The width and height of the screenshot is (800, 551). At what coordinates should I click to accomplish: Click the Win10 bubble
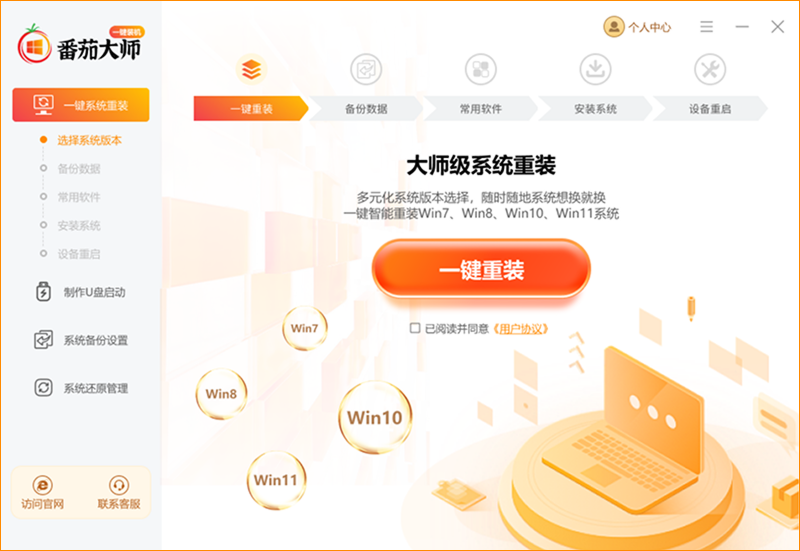(x=375, y=417)
